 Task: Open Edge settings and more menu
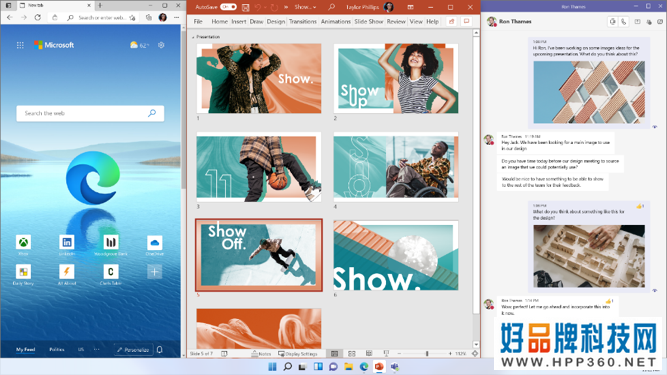pyautogui.click(x=177, y=17)
